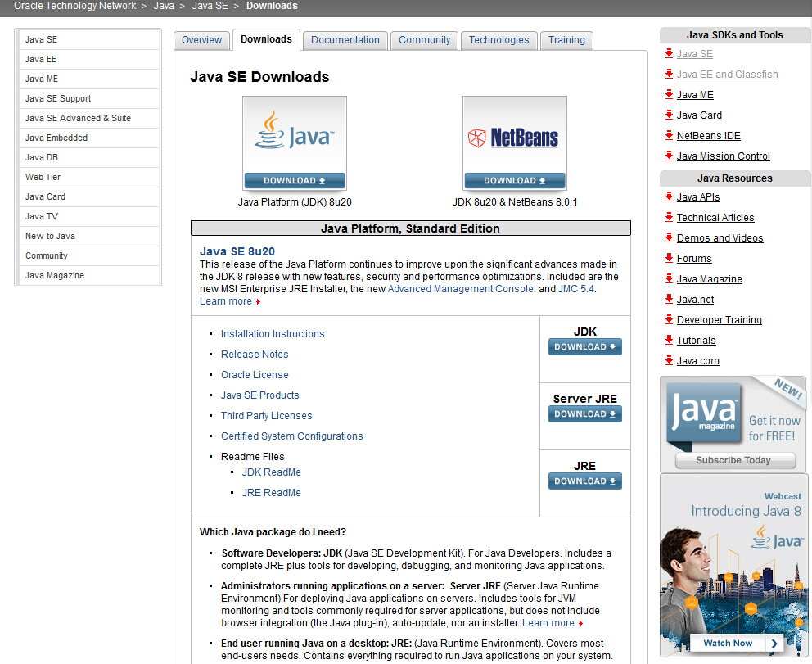Click the JMC 5.4 link
The height and width of the screenshot is (664, 812).
(576, 289)
